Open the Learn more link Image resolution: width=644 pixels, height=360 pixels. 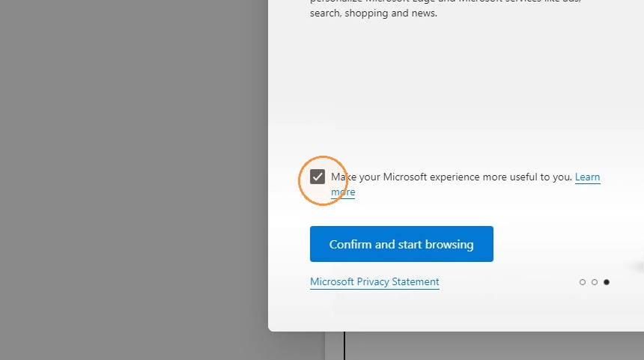click(x=587, y=177)
